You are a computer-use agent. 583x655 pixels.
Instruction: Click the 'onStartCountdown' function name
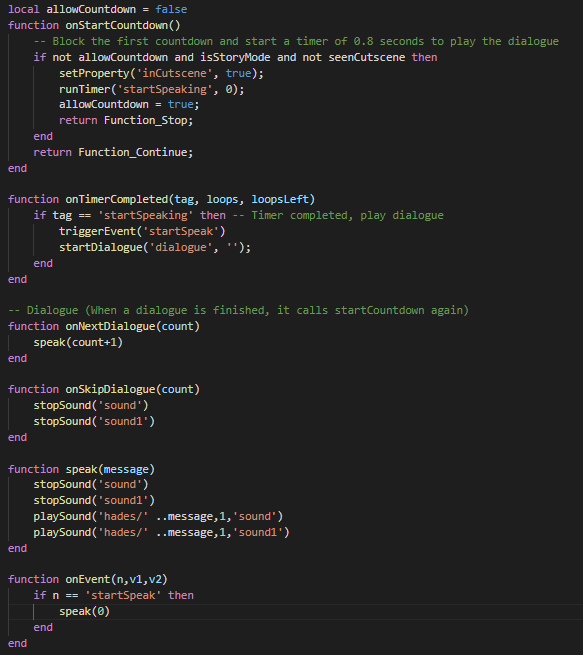coord(117,25)
